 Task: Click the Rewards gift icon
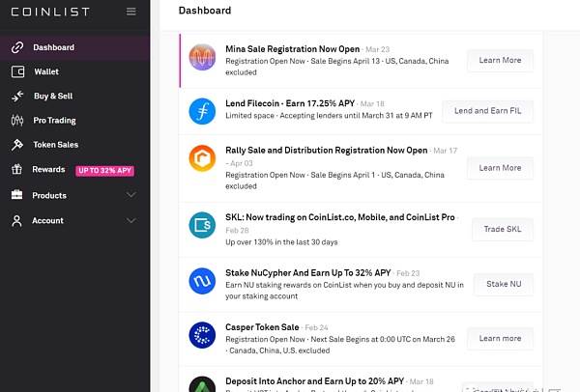click(16, 170)
